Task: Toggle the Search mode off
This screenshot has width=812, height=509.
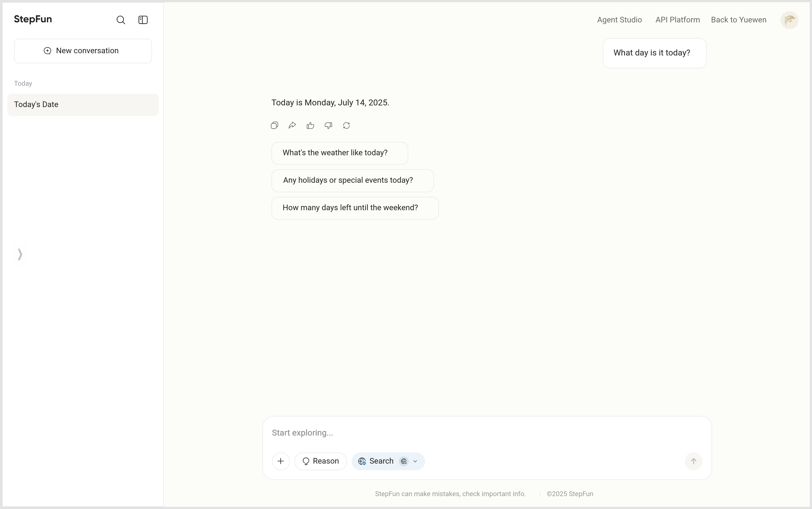Action: click(x=376, y=461)
